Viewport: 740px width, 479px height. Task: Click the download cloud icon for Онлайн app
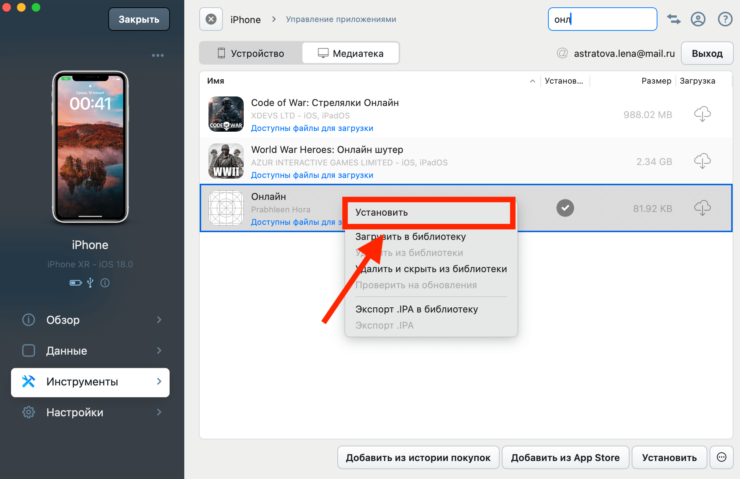[702, 208]
